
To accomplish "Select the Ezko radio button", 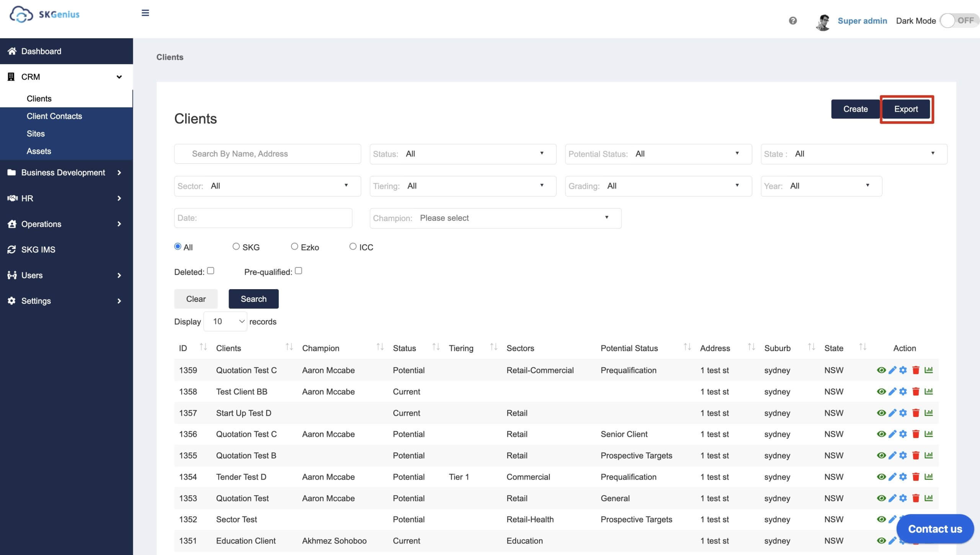I will [294, 246].
